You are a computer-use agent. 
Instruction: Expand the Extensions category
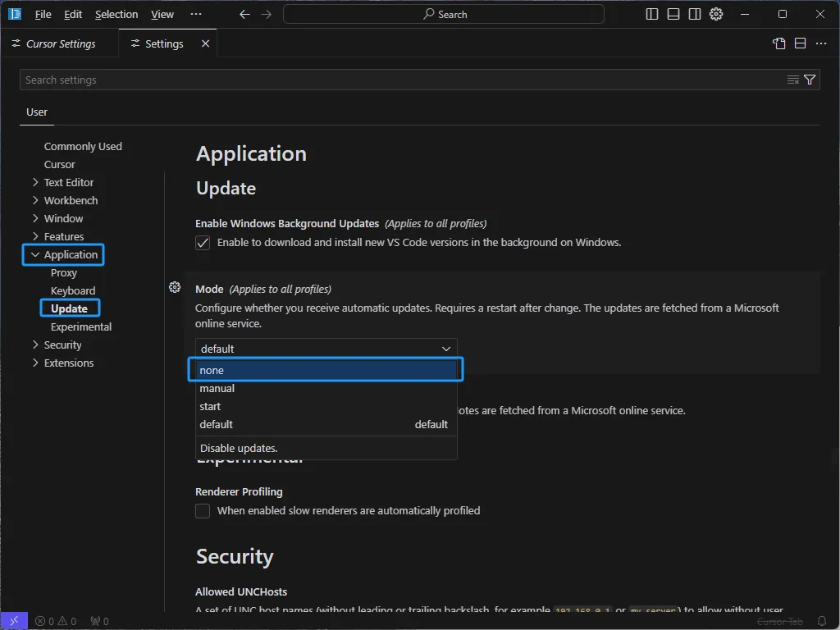pos(69,363)
